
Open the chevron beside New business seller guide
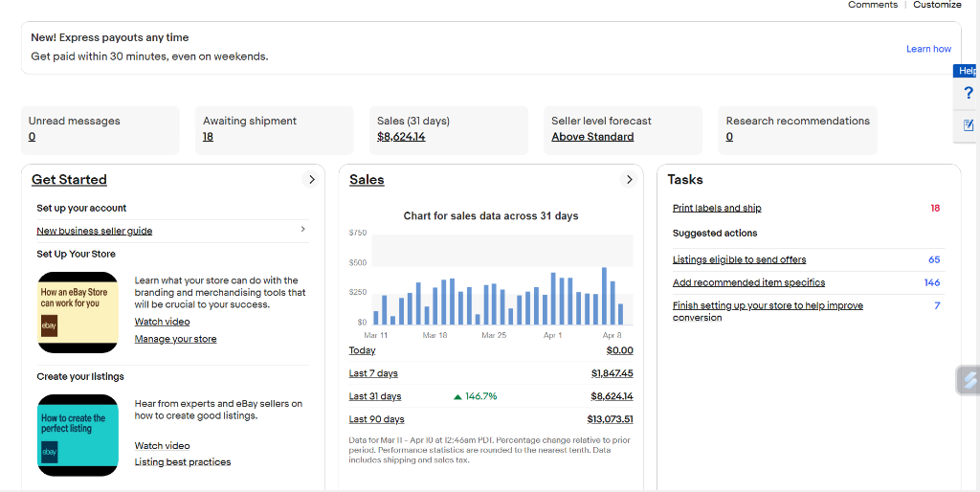303,230
